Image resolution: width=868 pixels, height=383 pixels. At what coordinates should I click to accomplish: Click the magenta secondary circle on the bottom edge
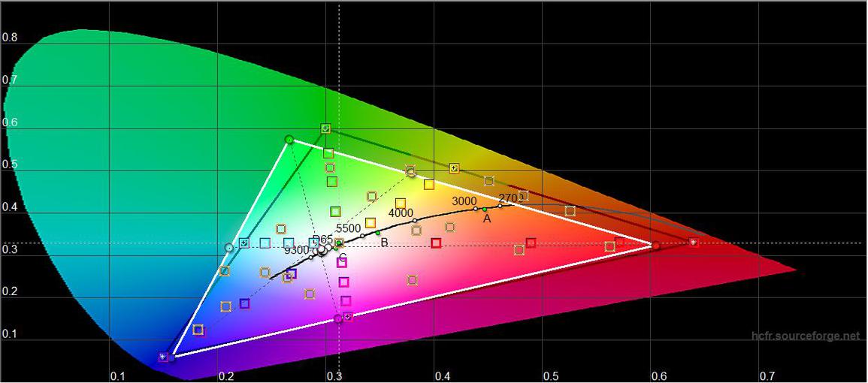tap(337, 318)
